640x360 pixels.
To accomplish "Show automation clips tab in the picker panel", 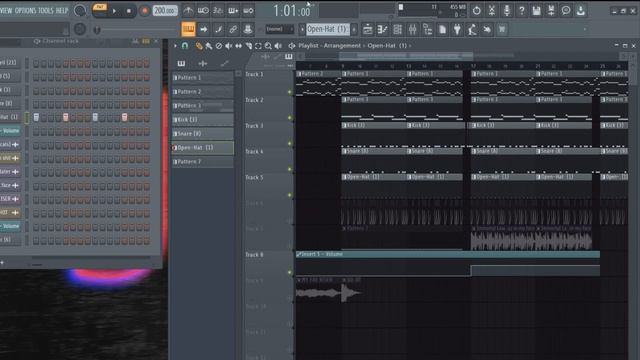I will pos(224,63).
